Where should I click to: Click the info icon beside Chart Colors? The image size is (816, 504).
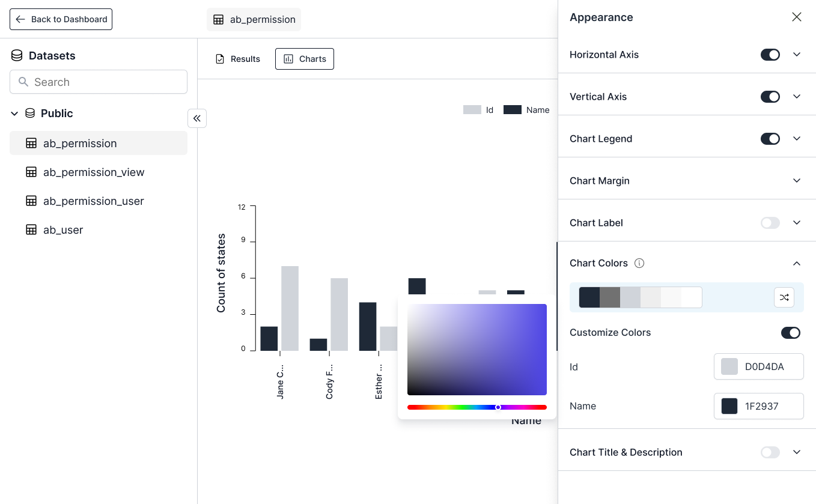(x=639, y=263)
